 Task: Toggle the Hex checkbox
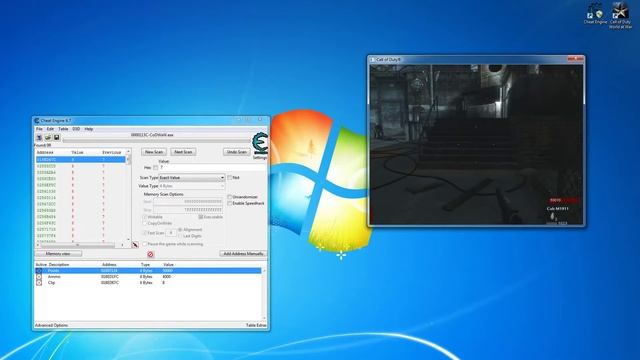tap(156, 168)
